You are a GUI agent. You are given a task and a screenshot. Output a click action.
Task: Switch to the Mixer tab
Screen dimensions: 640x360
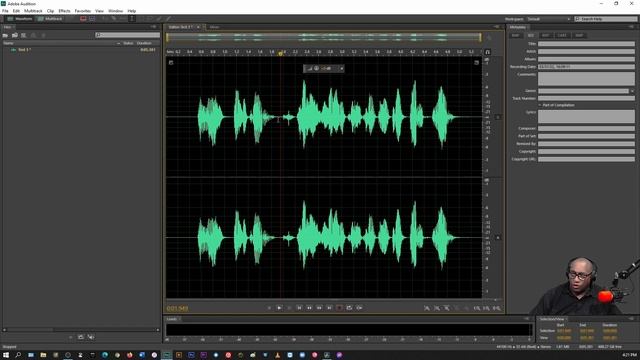(x=214, y=27)
